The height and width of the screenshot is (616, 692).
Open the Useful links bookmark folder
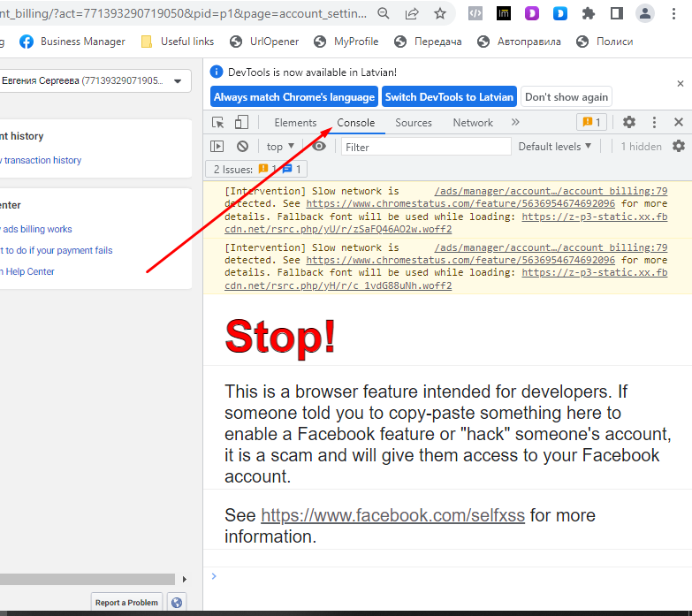point(178,42)
